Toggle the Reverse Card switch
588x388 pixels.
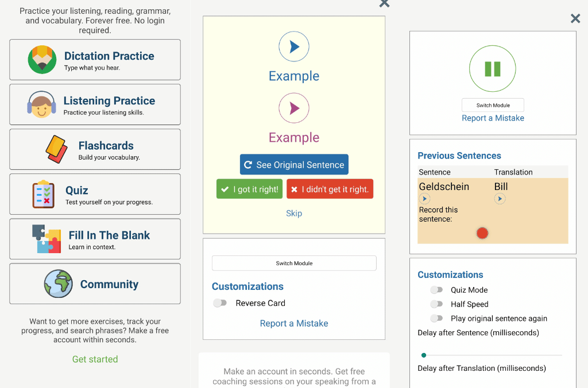(220, 303)
